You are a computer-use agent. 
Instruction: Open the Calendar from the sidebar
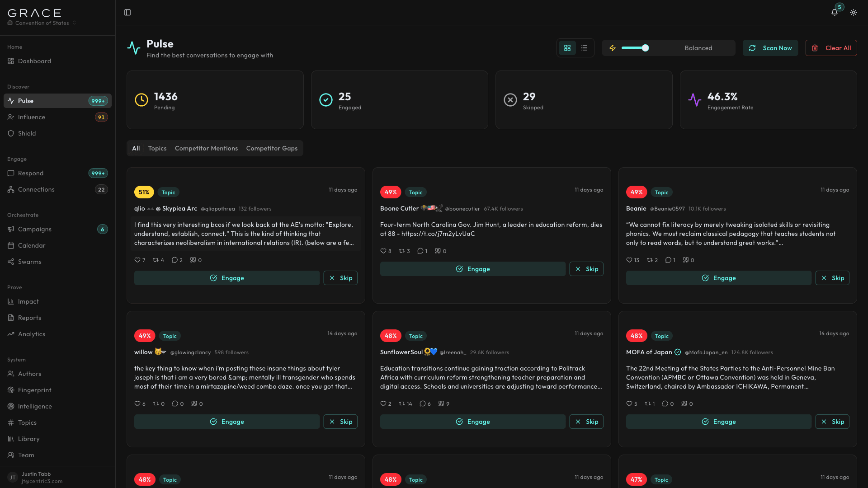tap(32, 245)
